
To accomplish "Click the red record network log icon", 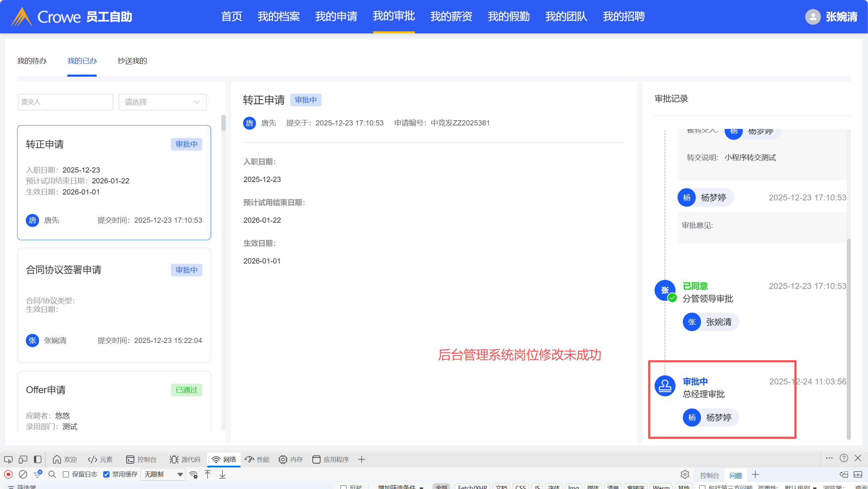I will coord(8,474).
